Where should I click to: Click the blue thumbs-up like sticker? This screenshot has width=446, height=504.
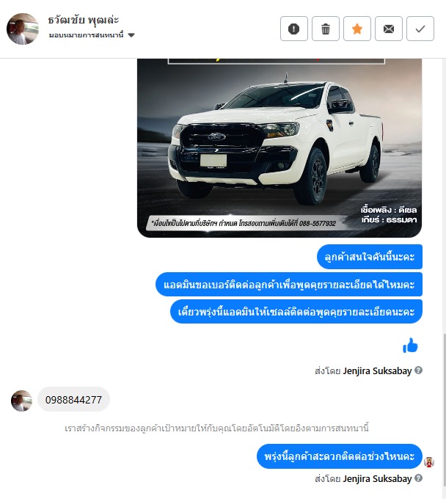[x=410, y=346]
